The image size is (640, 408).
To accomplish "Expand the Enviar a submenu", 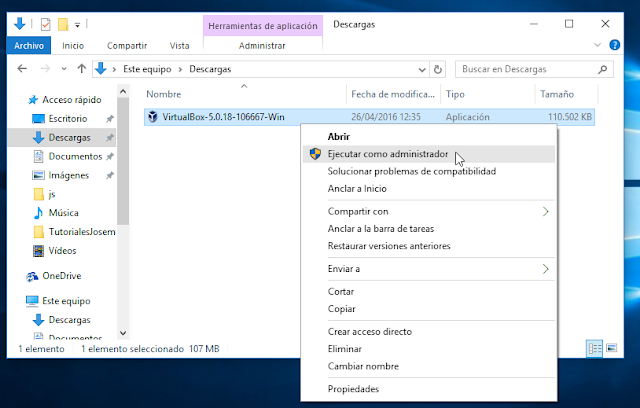I will point(429,269).
